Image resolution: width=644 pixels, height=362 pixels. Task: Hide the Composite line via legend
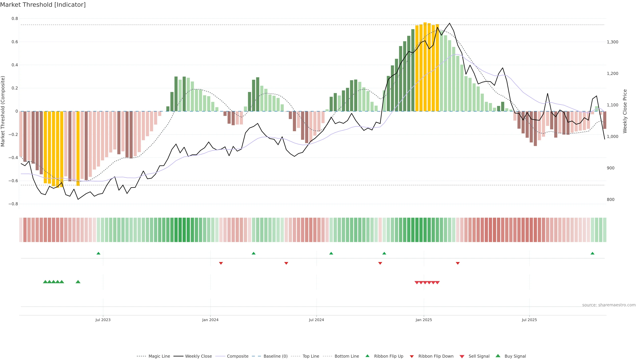[237, 356]
